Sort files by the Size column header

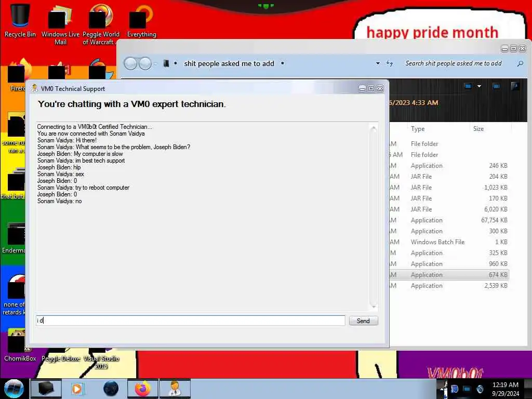(x=478, y=129)
